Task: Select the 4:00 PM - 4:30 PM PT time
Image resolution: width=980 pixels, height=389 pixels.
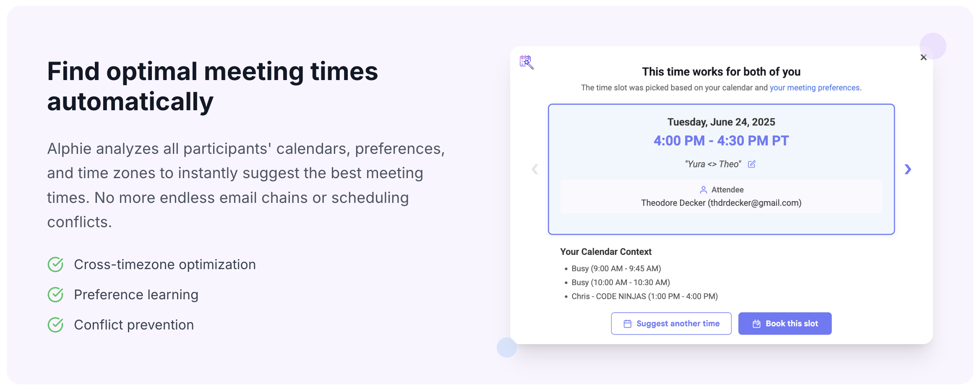Action: pyautogui.click(x=721, y=141)
